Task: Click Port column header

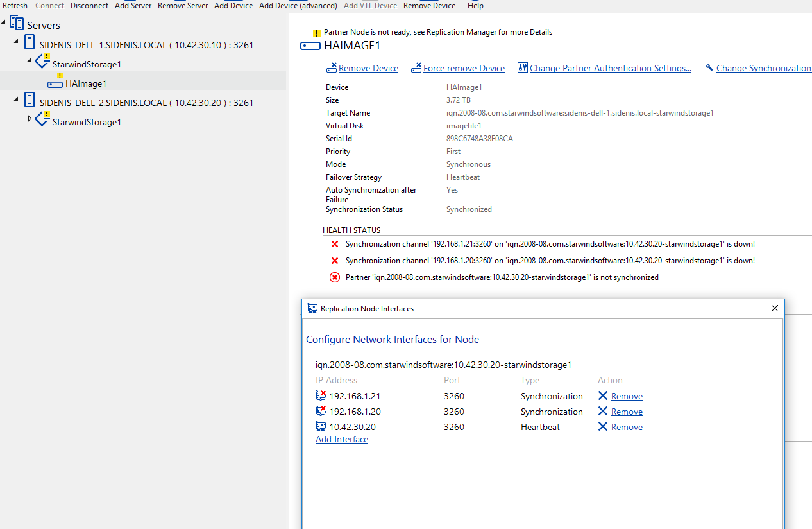Action: pyautogui.click(x=452, y=380)
